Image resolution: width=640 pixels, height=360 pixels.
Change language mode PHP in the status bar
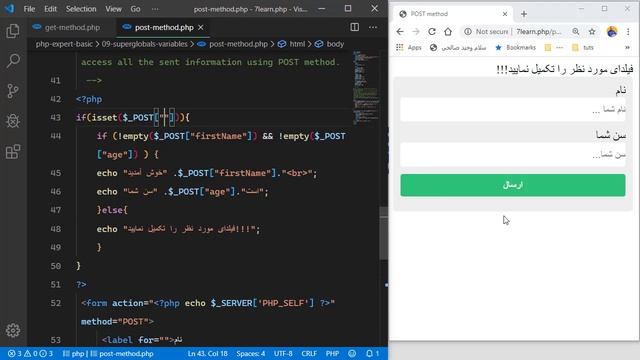point(332,353)
